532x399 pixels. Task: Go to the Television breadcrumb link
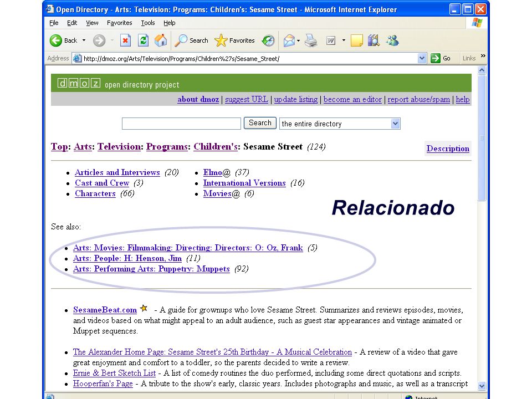click(119, 146)
